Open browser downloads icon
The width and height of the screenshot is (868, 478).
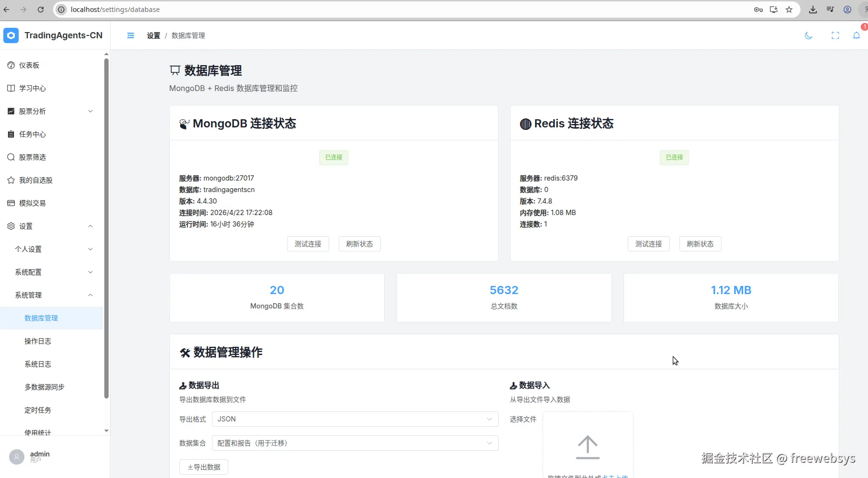(813, 10)
